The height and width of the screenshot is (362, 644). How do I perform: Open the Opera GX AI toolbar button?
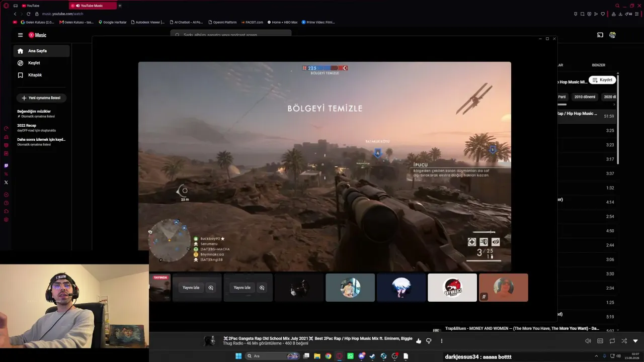(x=629, y=14)
